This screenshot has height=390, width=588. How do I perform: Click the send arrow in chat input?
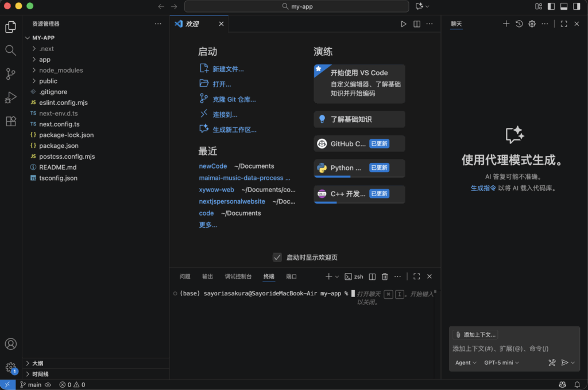[x=565, y=362]
